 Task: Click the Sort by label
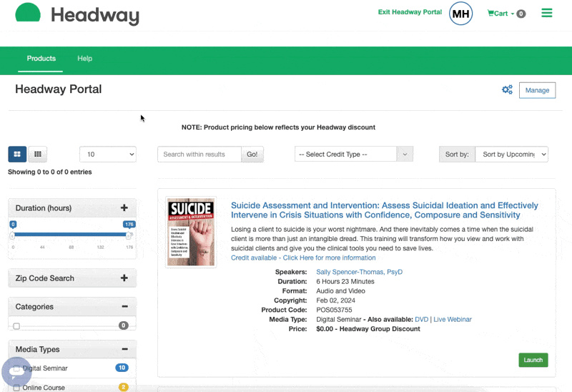pyautogui.click(x=457, y=154)
